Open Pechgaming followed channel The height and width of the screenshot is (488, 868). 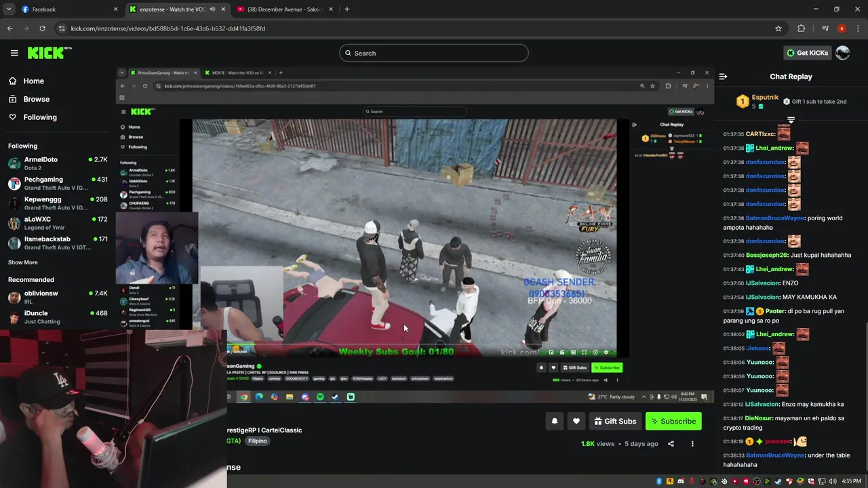[x=58, y=184]
